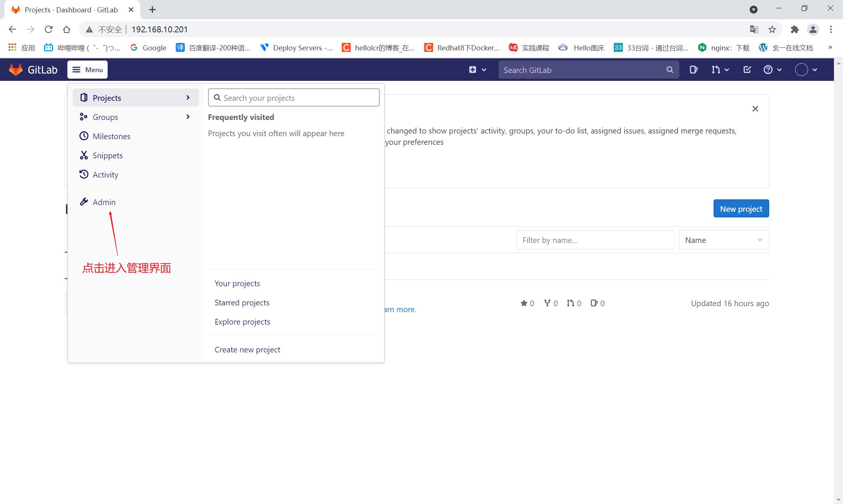Select Admin in the menu
The image size is (843, 504).
104,202
